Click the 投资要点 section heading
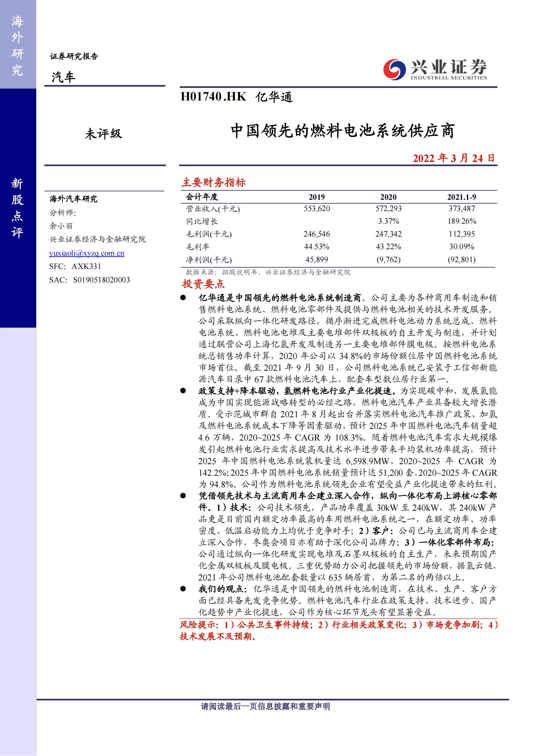 (x=203, y=284)
